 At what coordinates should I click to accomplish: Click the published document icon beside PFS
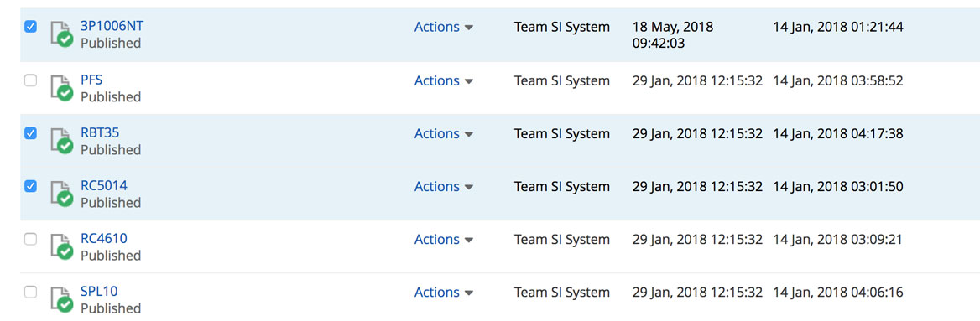62,88
